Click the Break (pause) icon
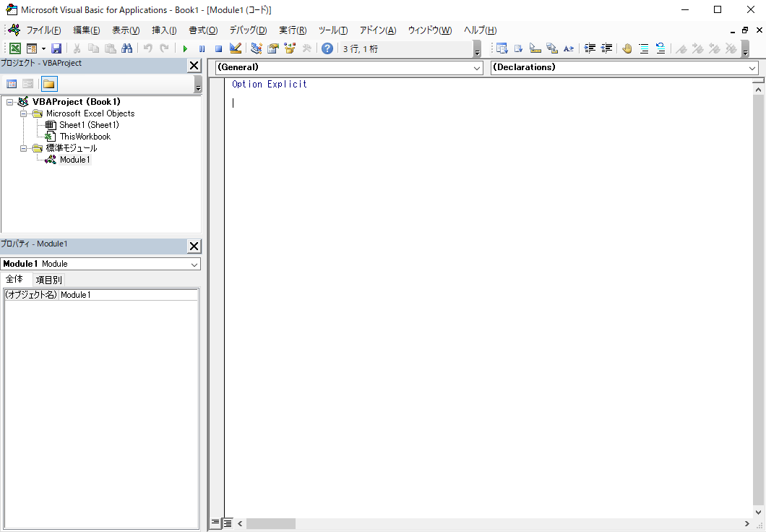766x532 pixels. point(202,48)
